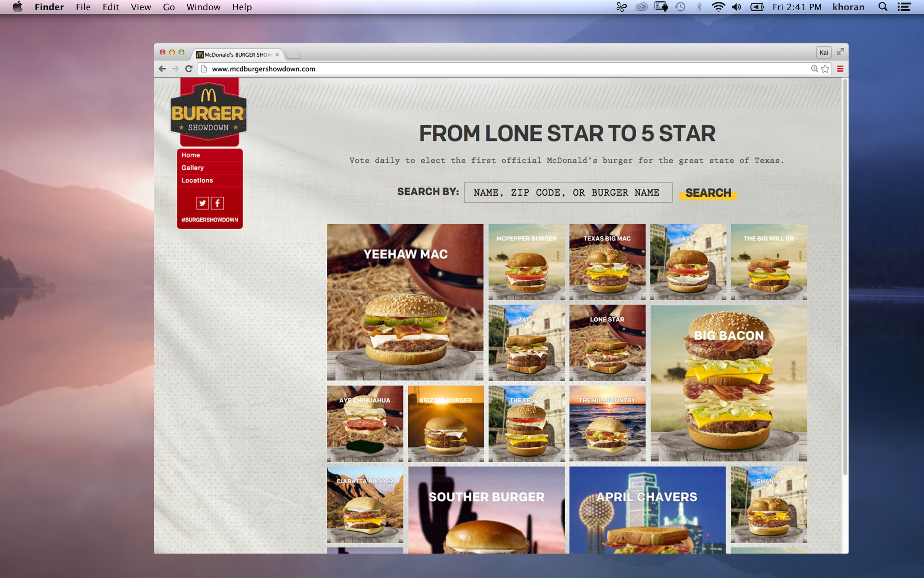Open the April Chavers tile
The height and width of the screenshot is (578, 924).
pyautogui.click(x=647, y=510)
